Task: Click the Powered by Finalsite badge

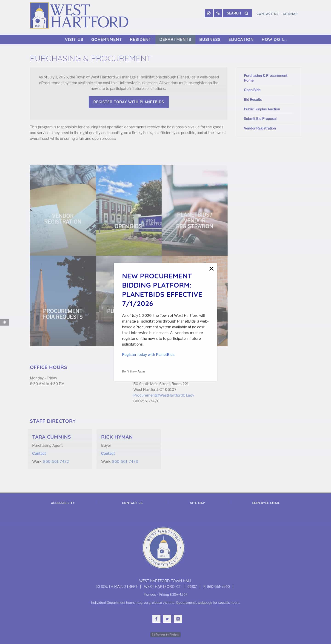Action: 165,635
